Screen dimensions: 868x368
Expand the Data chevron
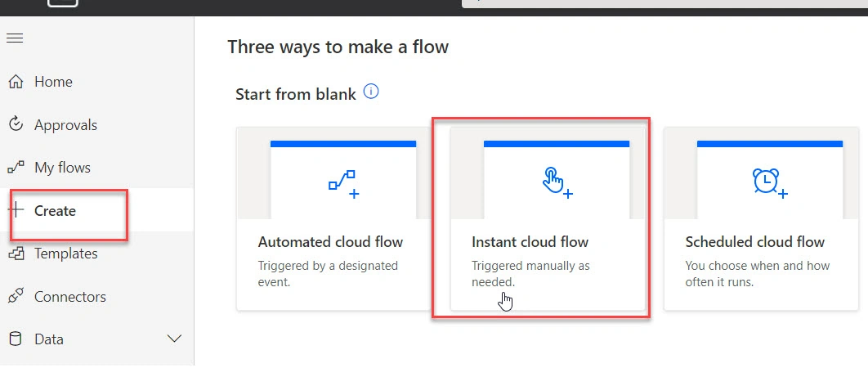coord(174,339)
